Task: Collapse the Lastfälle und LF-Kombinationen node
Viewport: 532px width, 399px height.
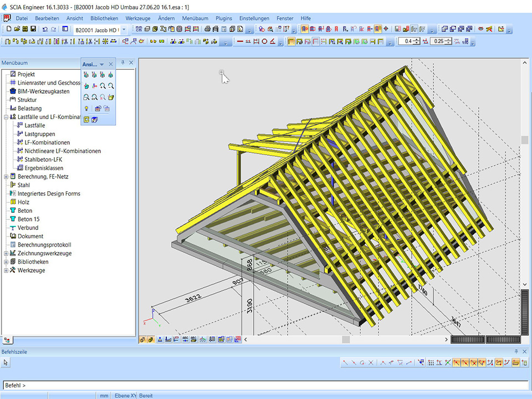Action: (6, 117)
